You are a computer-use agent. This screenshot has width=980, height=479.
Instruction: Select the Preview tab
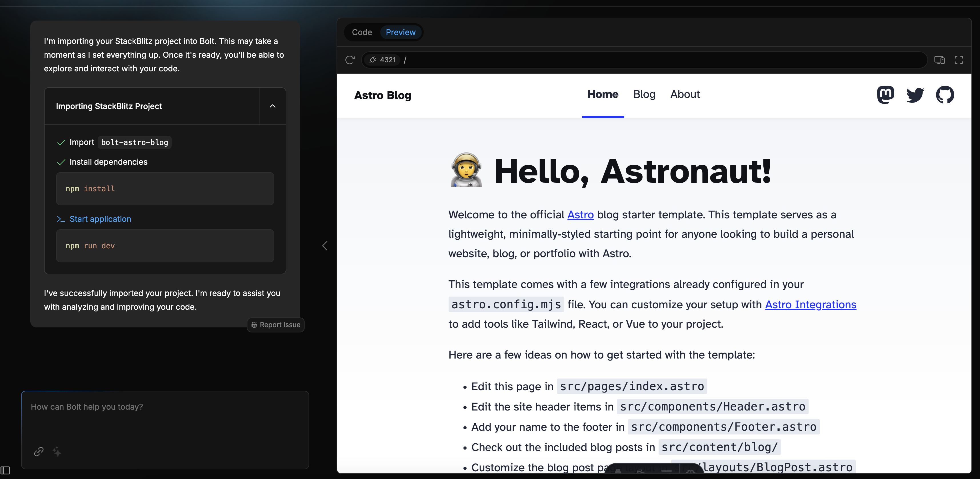click(400, 32)
